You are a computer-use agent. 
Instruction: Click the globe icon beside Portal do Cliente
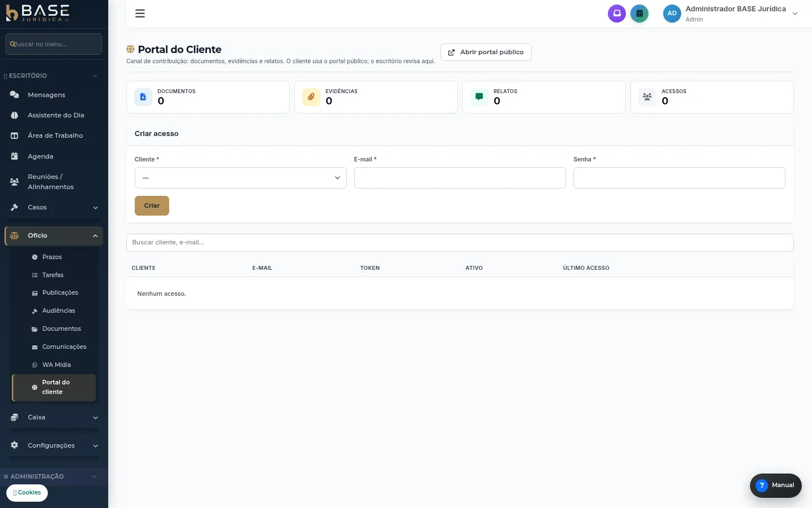pyautogui.click(x=130, y=50)
